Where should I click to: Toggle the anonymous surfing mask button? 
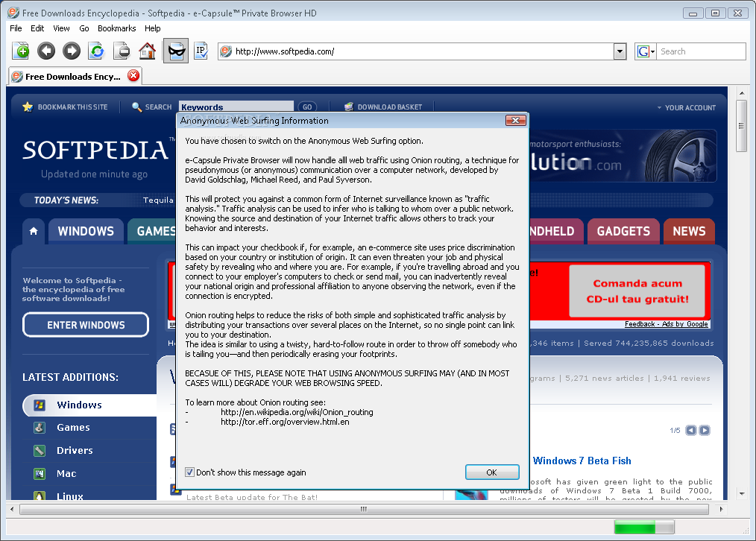(175, 51)
